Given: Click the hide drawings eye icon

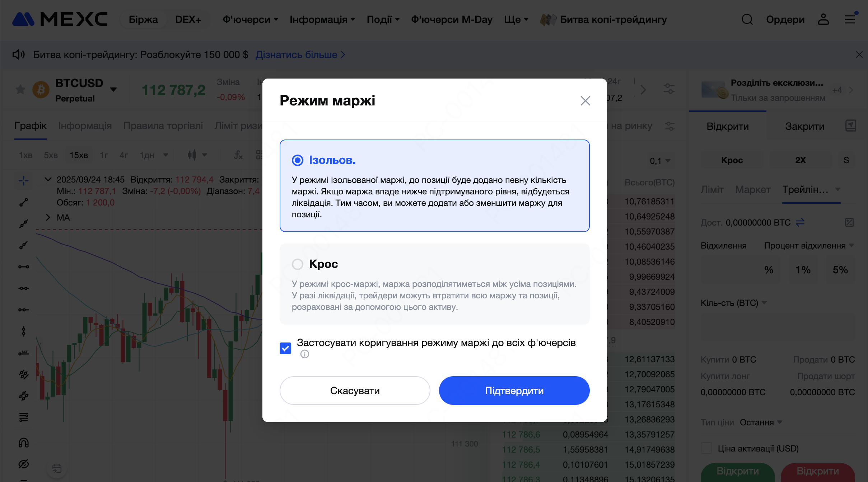Looking at the screenshot, I should tap(24, 464).
